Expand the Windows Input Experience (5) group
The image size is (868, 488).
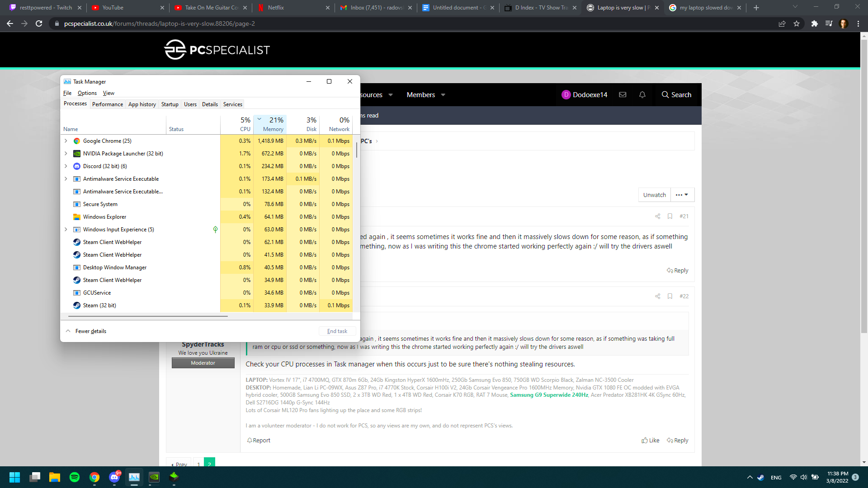[66, 230]
